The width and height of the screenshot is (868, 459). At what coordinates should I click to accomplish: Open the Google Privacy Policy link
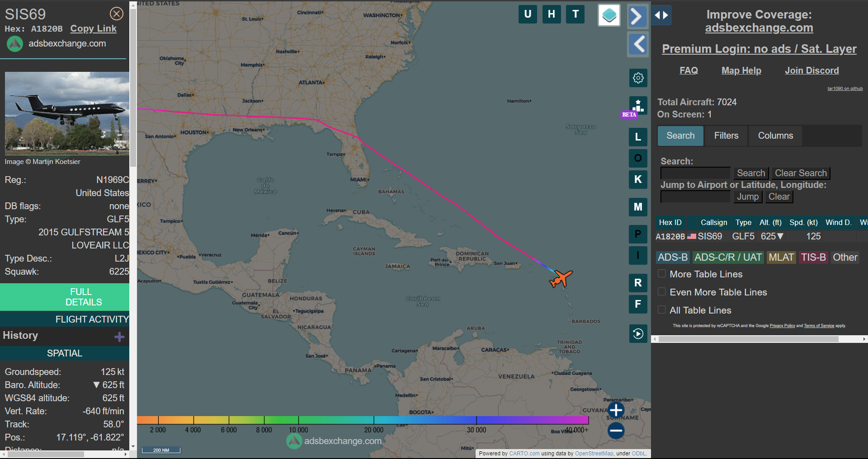coord(782,326)
